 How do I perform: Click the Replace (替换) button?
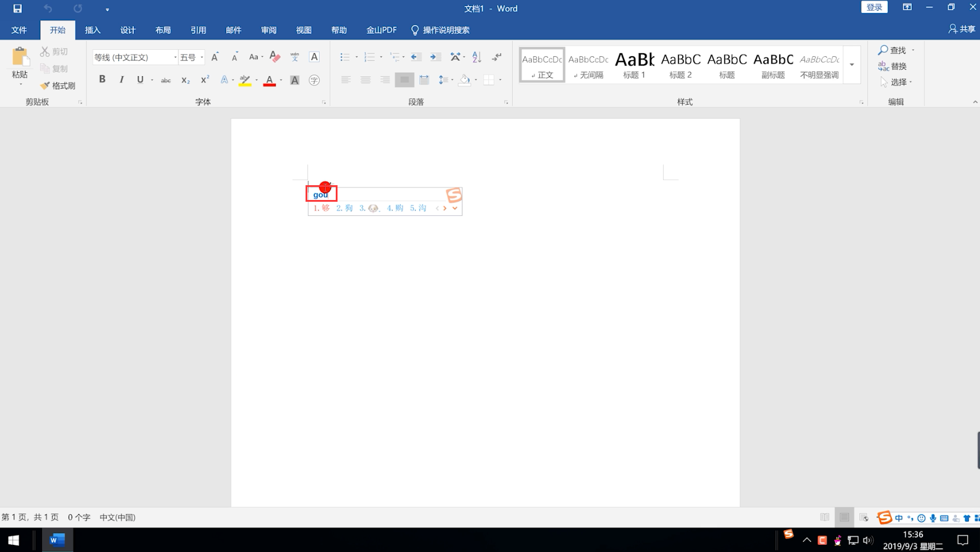point(893,66)
